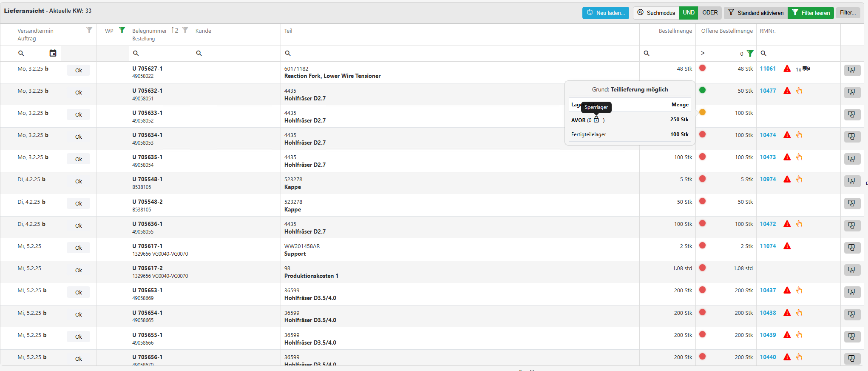The height and width of the screenshot is (371, 868).
Task: Switch search mode to ODER
Action: pyautogui.click(x=710, y=13)
